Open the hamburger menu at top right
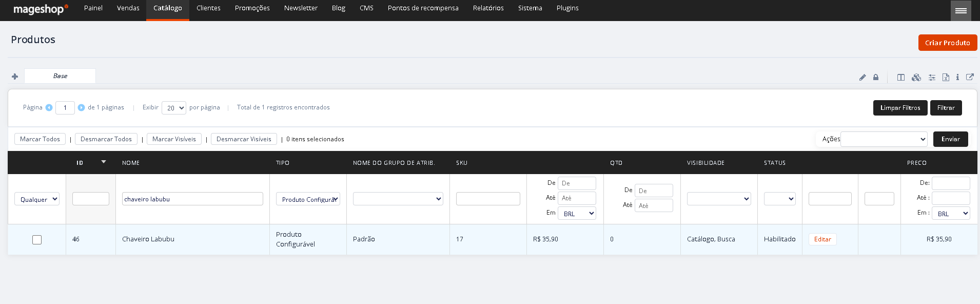Screen dimensions: 980x304 [x=961, y=10]
